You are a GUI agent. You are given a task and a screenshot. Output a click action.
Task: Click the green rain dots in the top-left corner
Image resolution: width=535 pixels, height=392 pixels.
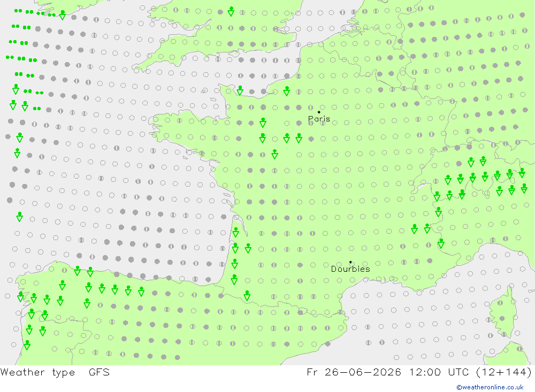[18, 11]
